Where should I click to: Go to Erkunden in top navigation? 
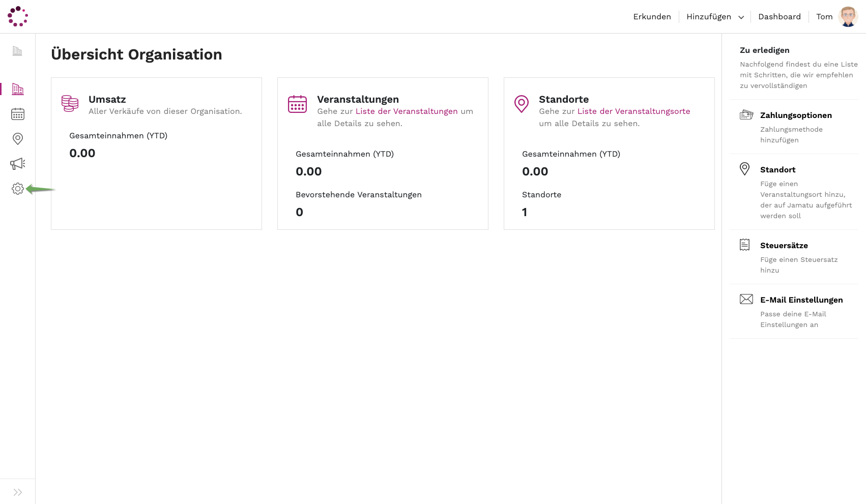pos(652,17)
